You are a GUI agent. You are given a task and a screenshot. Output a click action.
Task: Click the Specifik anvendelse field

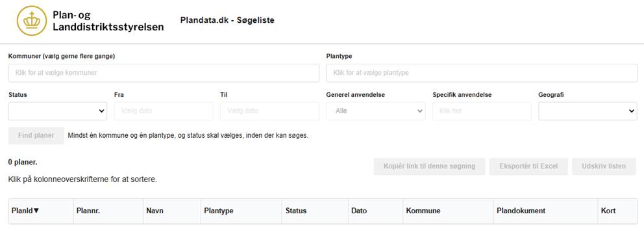[x=482, y=111]
